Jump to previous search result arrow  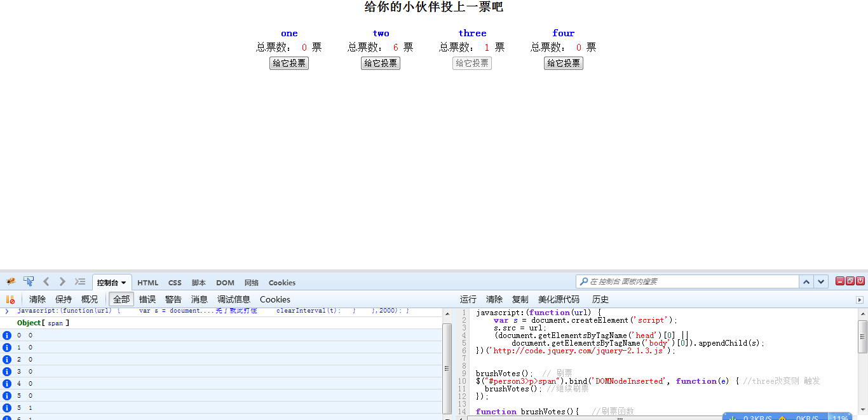point(806,281)
